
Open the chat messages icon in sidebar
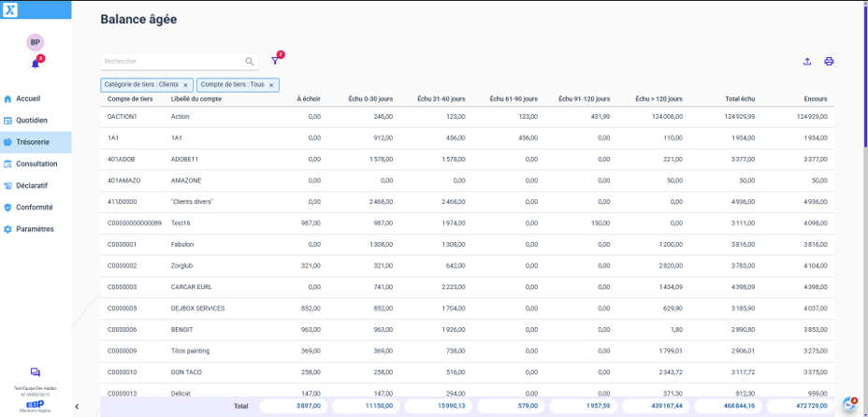click(36, 372)
